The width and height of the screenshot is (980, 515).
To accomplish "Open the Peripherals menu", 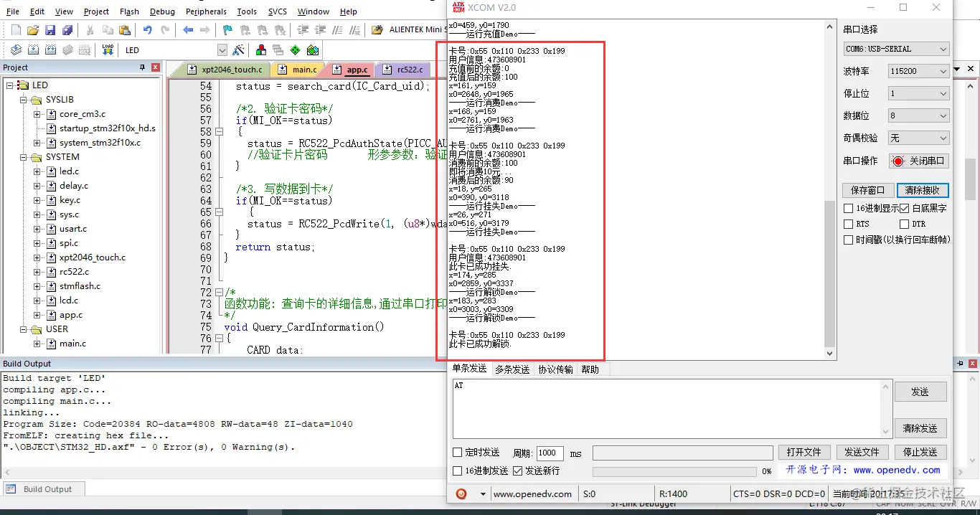I will pyautogui.click(x=206, y=11).
